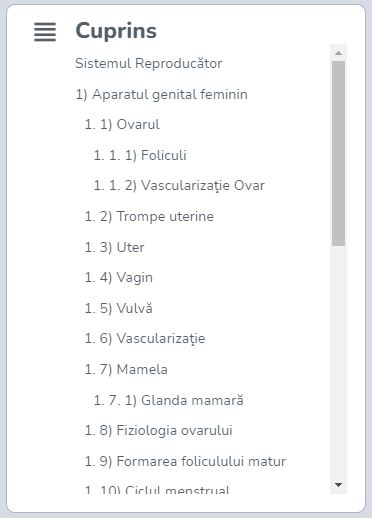Toggle the hamburger menu icon beside Cuprins
372x518 pixels.
click(x=45, y=32)
